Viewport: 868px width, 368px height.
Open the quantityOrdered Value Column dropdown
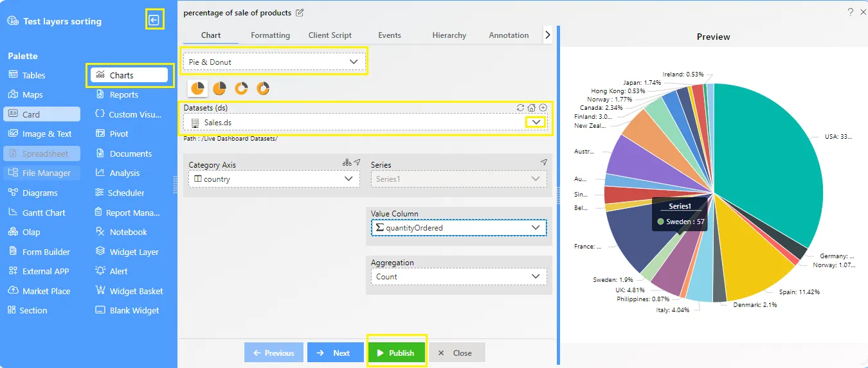[x=459, y=227]
